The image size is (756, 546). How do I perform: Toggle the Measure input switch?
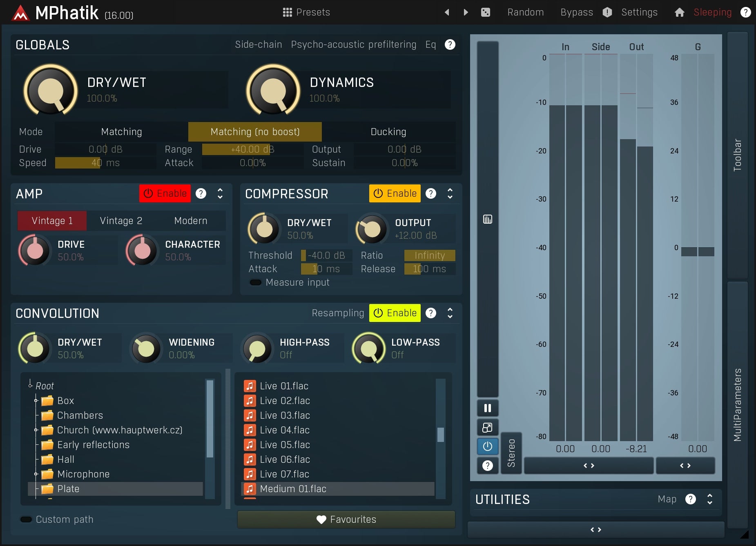255,282
